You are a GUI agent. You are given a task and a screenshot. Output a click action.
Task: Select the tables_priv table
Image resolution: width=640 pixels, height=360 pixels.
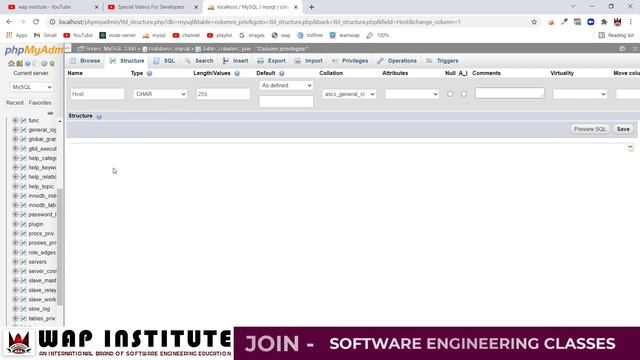coord(42,318)
